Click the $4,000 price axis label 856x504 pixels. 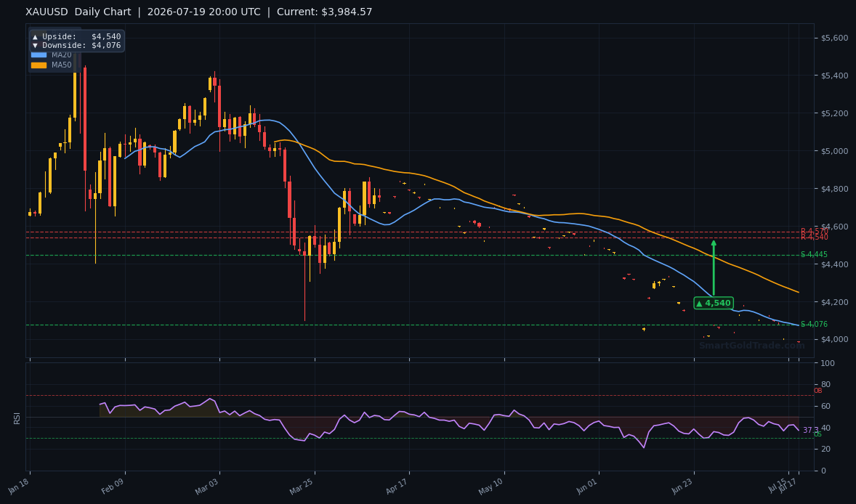(835, 339)
